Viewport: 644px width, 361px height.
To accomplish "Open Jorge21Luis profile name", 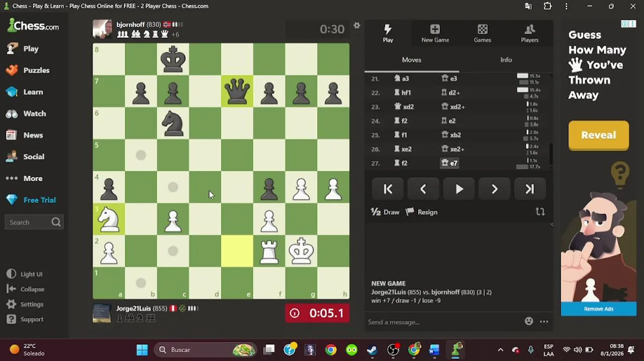I will [134, 308].
